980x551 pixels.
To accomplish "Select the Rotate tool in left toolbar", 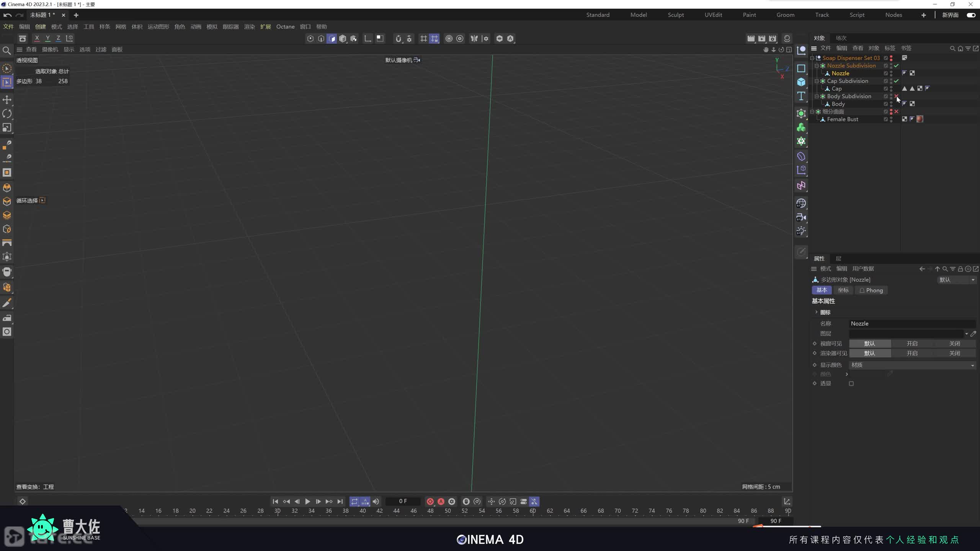I will [7, 114].
